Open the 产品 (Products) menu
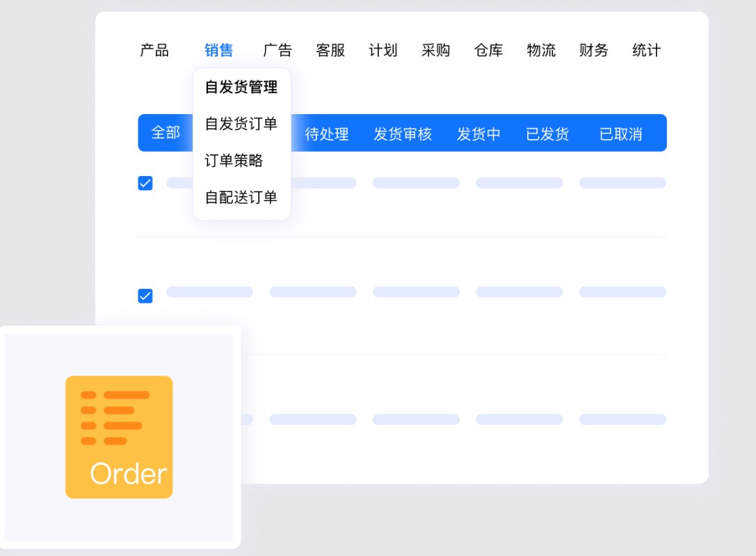The image size is (756, 556). coord(154,49)
